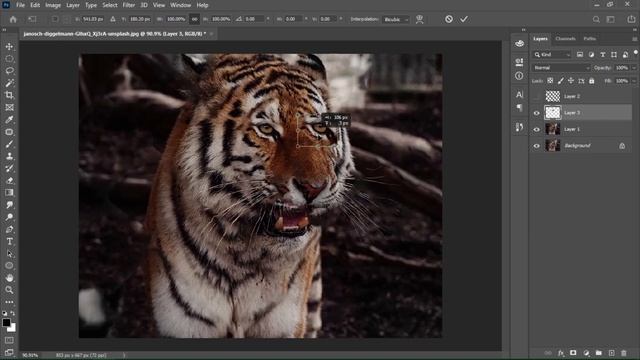Add a layer style with the fx icon
Screen dimensions: 640x360
pos(561,353)
